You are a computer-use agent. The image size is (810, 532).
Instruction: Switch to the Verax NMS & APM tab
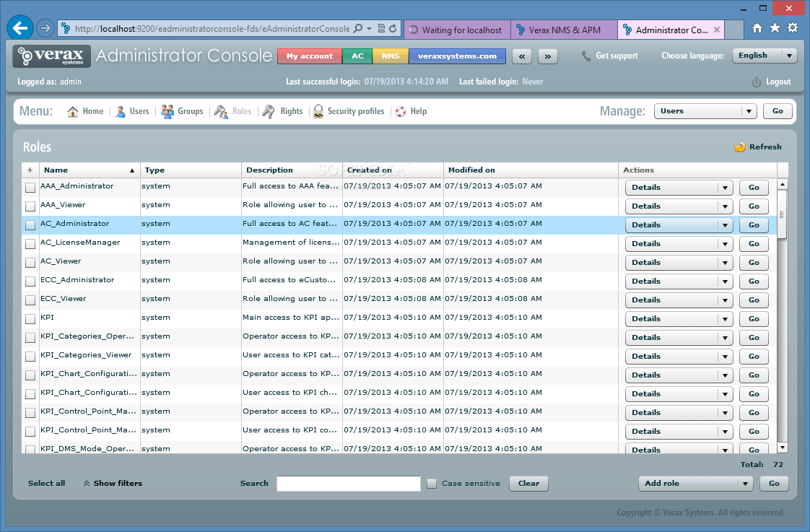pyautogui.click(x=564, y=30)
